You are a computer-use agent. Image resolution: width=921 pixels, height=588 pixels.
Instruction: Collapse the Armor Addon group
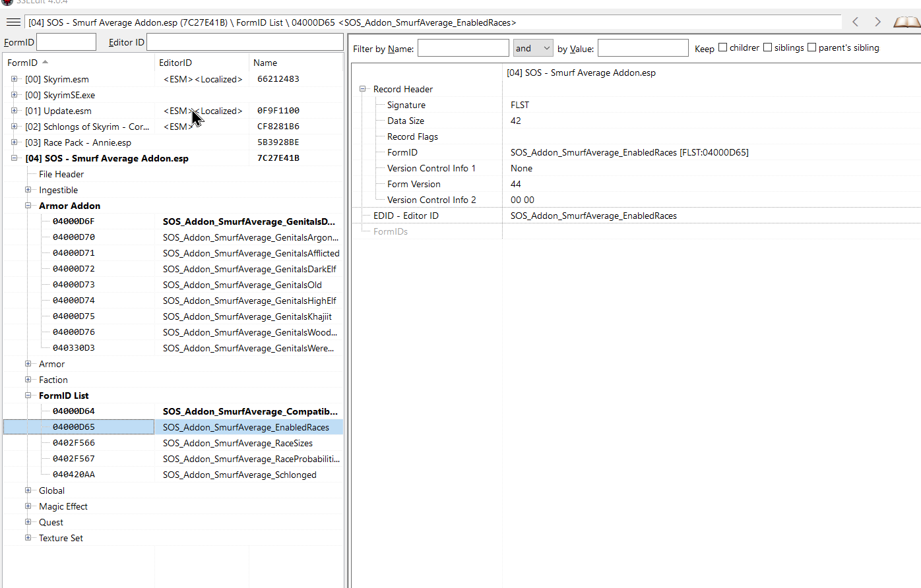coord(28,206)
